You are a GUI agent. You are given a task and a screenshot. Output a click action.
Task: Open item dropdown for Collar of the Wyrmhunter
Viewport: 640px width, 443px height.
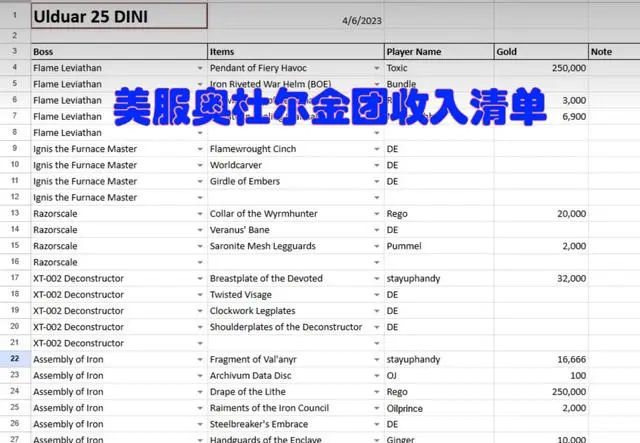377,214
